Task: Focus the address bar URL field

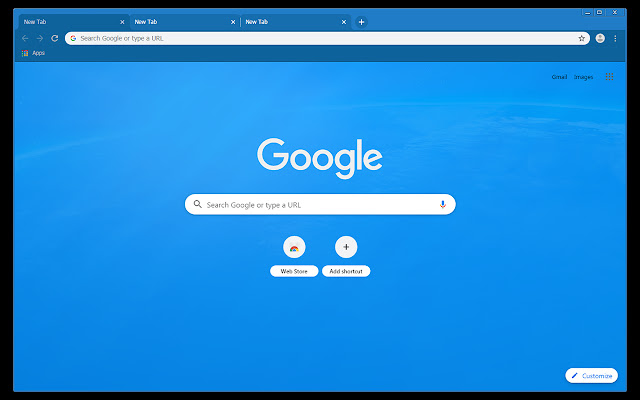Action: [x=327, y=38]
